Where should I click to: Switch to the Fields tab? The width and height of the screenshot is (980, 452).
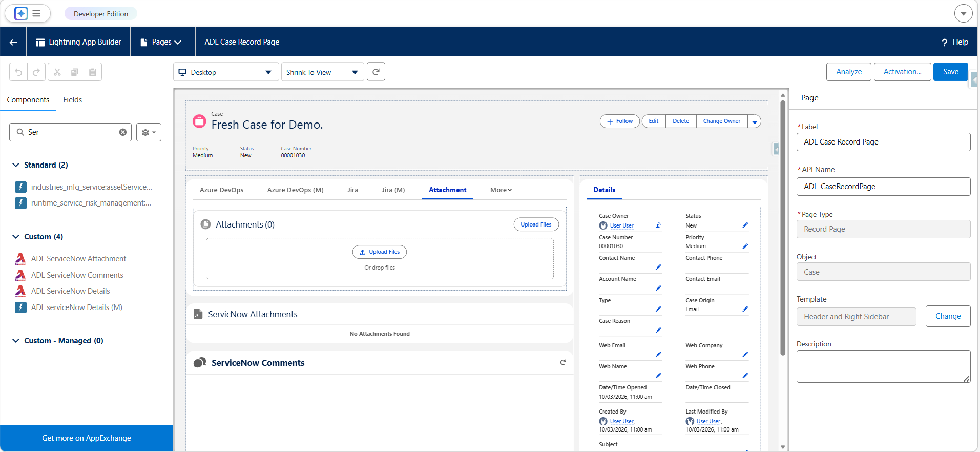(x=72, y=100)
